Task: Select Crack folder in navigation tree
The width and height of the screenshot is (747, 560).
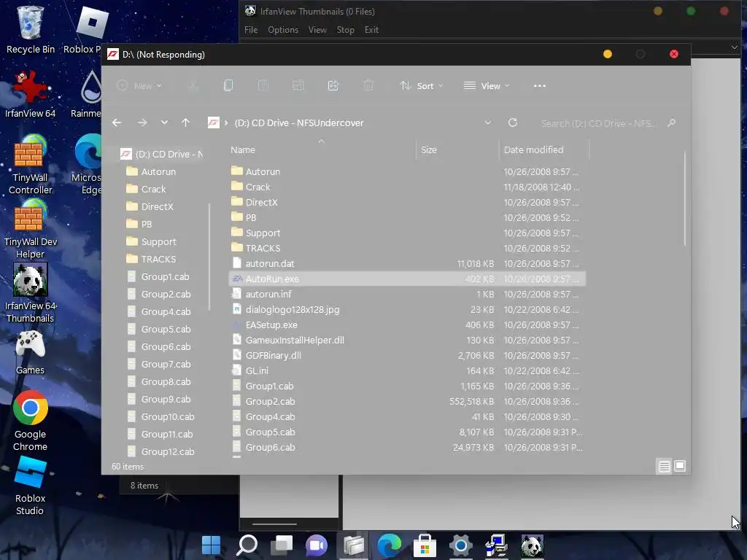Action: [x=153, y=189]
